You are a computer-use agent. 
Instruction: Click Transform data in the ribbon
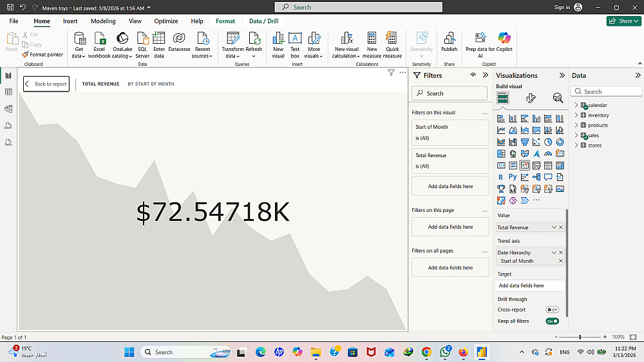tap(233, 45)
